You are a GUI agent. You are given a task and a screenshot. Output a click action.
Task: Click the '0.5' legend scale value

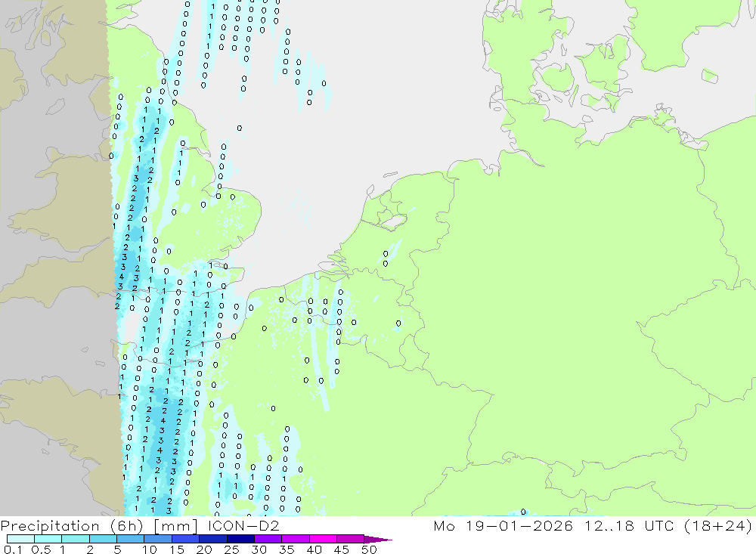click(x=41, y=549)
